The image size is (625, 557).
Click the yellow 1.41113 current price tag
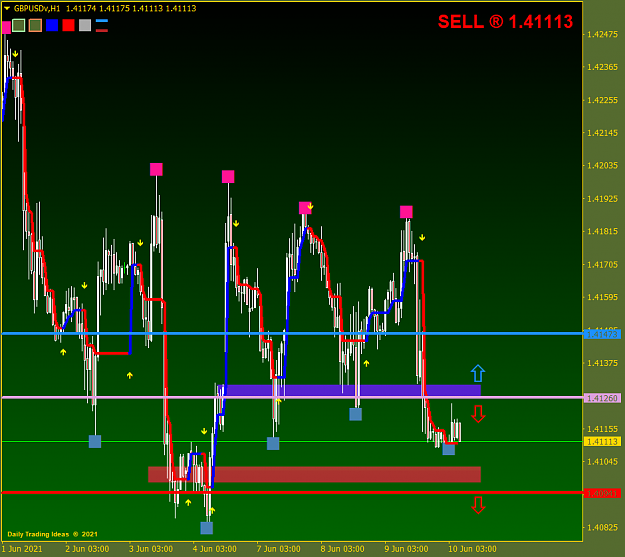click(x=602, y=442)
